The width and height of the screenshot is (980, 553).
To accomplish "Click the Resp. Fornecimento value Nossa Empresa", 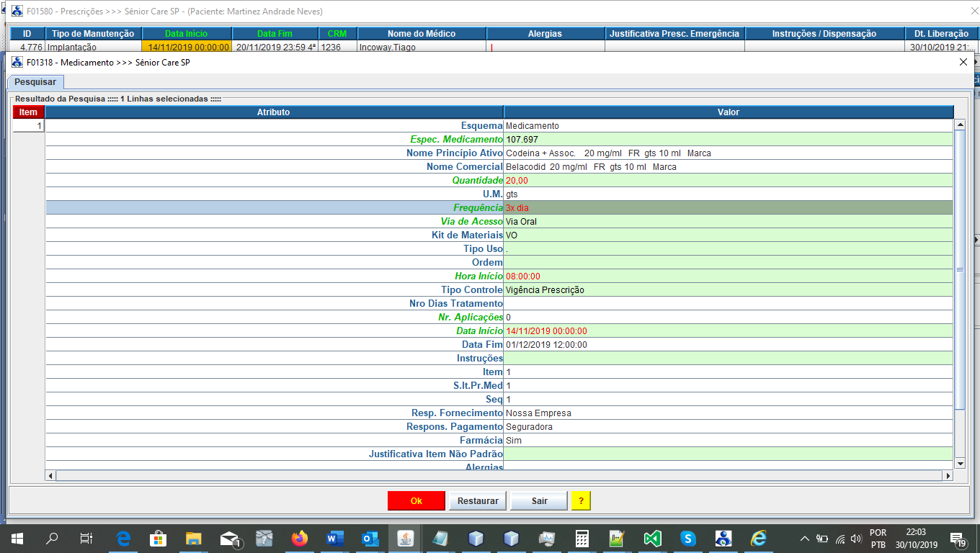I will (x=729, y=413).
